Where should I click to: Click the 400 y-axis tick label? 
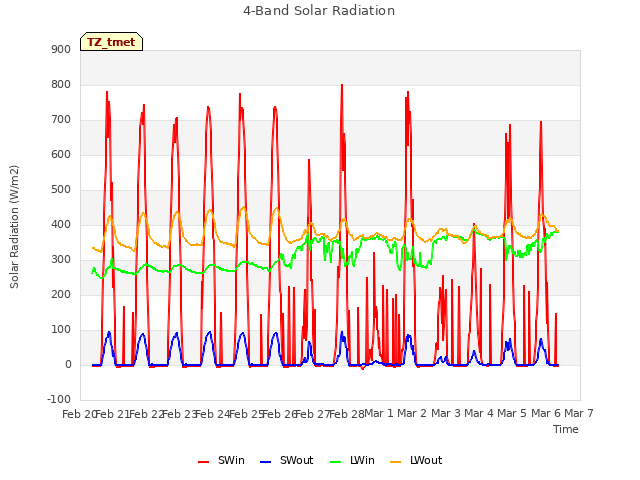pos(61,225)
